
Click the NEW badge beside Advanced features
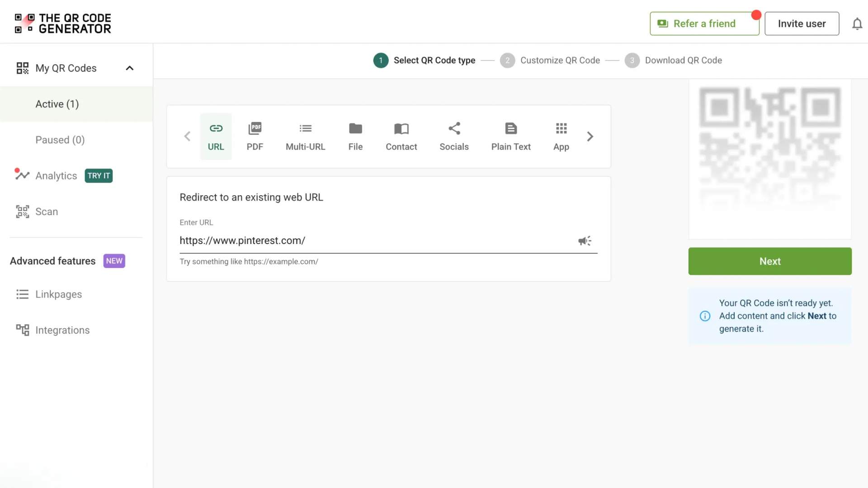[114, 261]
